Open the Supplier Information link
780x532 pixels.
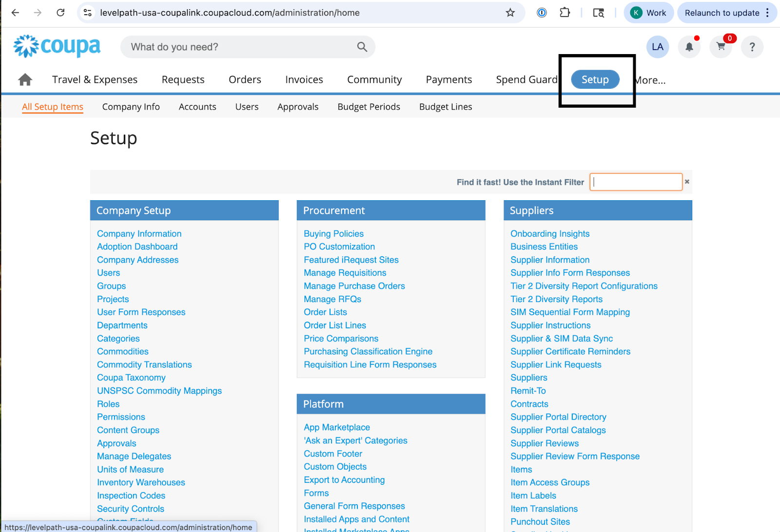(x=549, y=260)
